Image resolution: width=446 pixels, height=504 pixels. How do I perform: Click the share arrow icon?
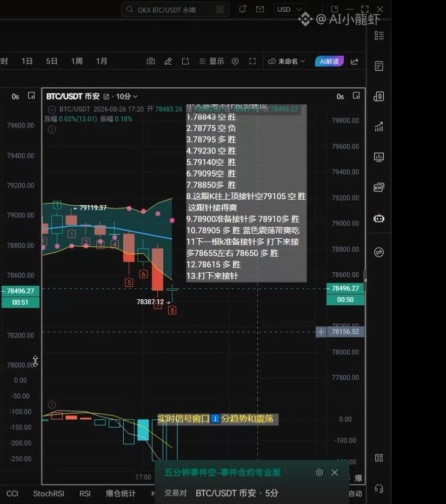tap(354, 62)
